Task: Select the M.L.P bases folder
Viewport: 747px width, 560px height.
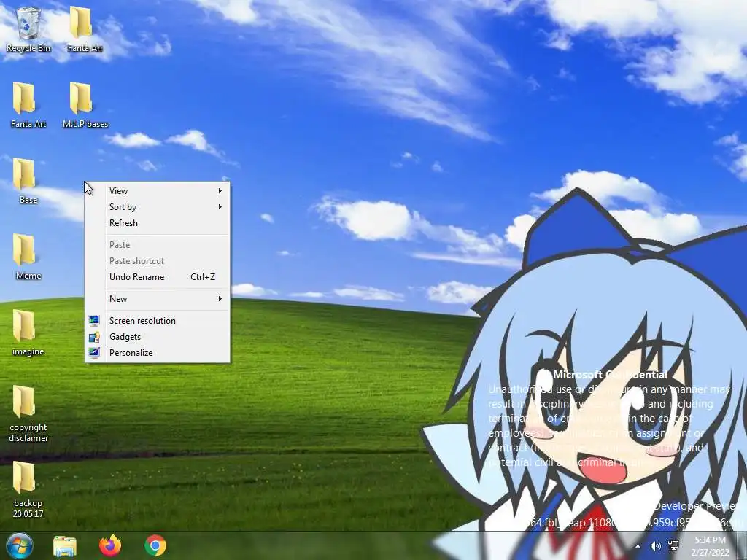Action: coord(85,105)
